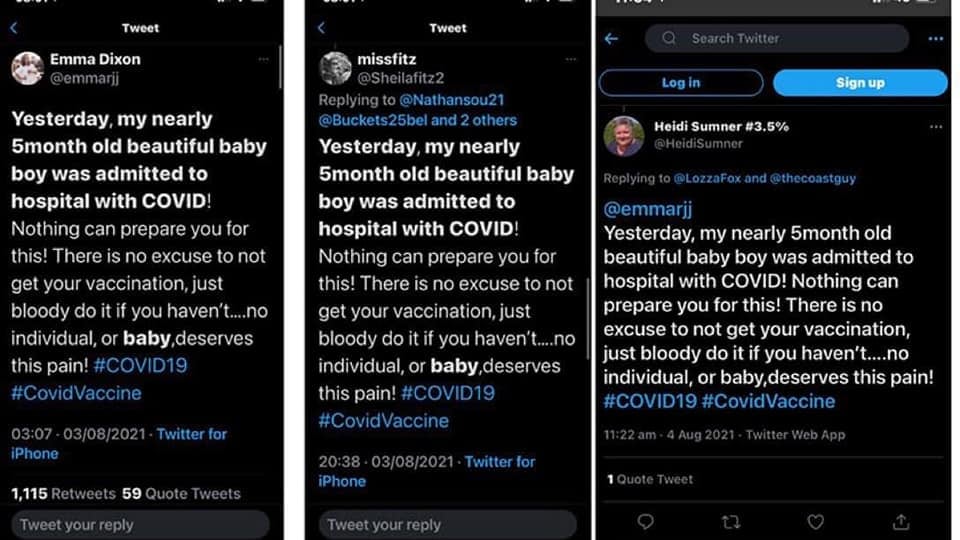This screenshot has width=960, height=540.
Task: Open the more options dots on Emma Dixon's tweet
Action: click(263, 59)
